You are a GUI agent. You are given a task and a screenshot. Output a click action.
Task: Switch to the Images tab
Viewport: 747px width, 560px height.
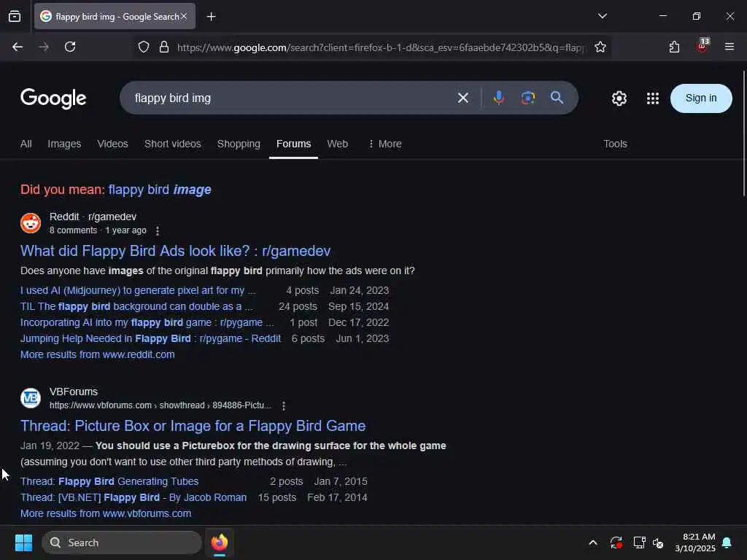pos(64,144)
